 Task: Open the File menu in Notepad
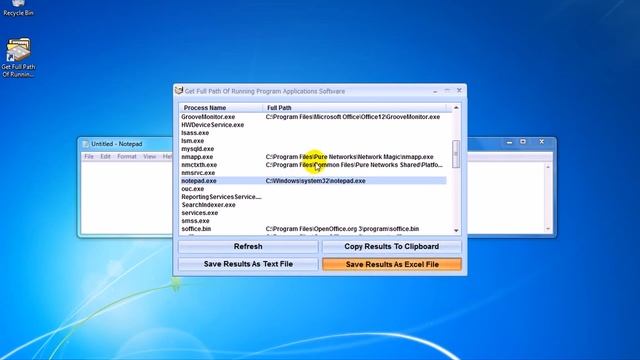pos(89,156)
